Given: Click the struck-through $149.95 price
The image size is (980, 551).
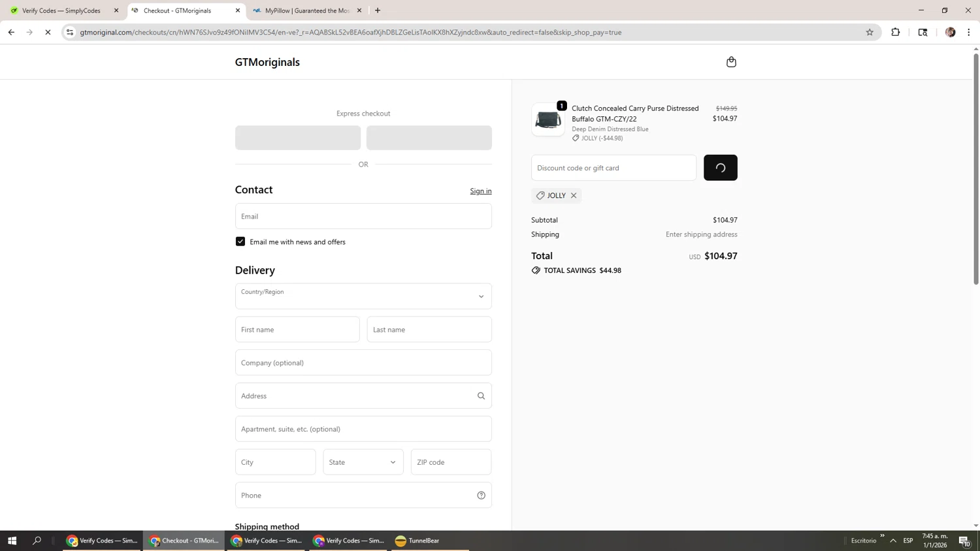Looking at the screenshot, I should 727,108.
